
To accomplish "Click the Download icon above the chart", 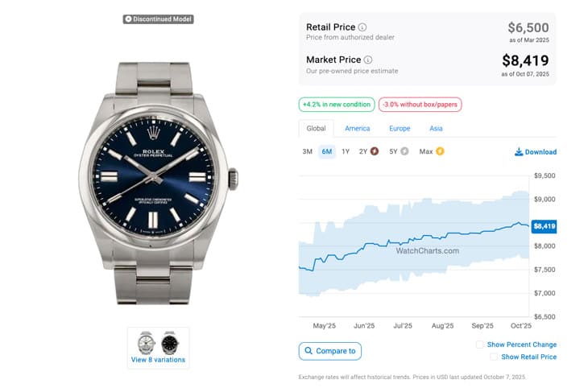I will pos(519,151).
